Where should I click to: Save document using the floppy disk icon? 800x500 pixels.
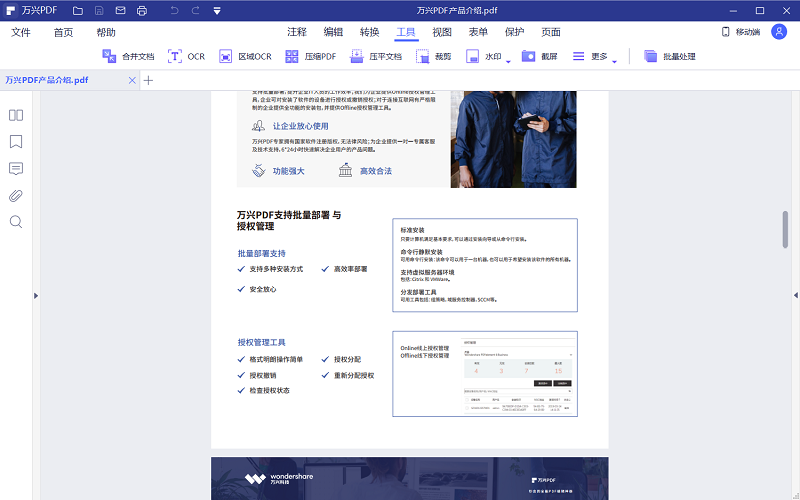(x=99, y=10)
